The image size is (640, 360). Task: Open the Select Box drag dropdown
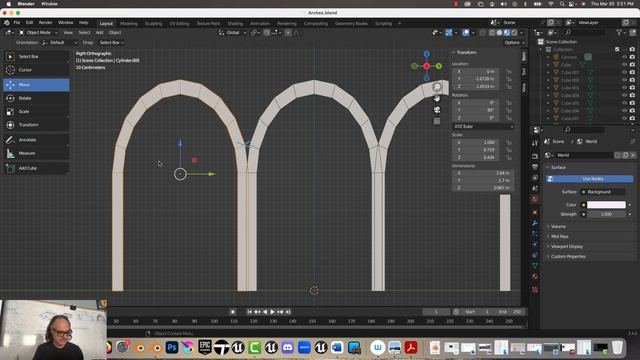(111, 42)
